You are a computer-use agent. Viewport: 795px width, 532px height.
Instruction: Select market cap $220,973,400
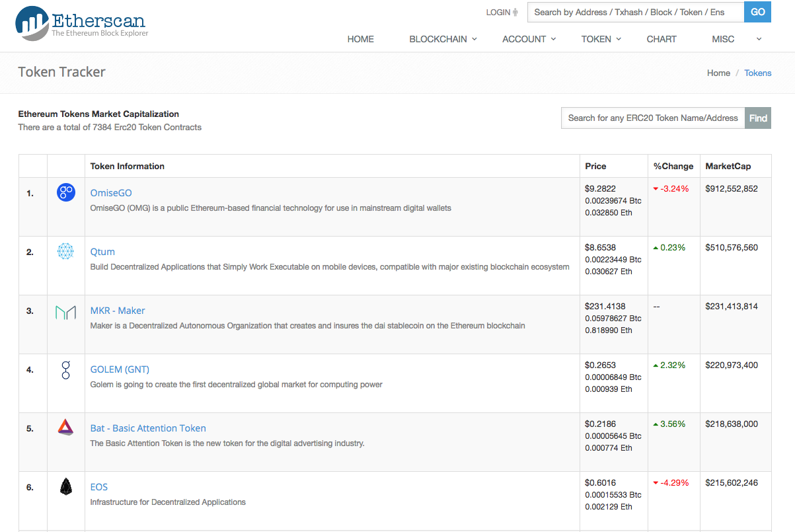[732, 365]
